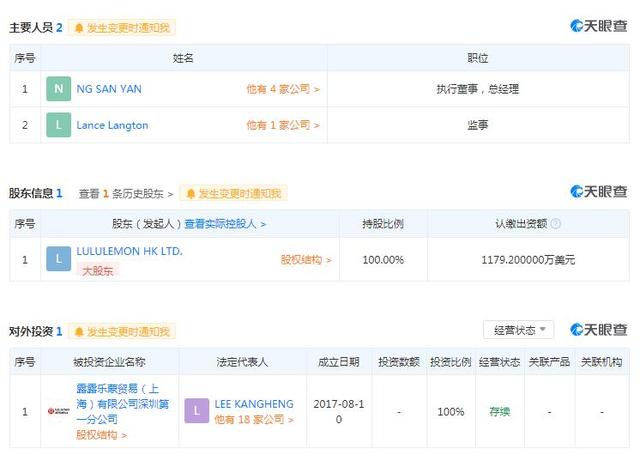Click the 股东信息 section heading
The height and width of the screenshot is (473, 640).
point(31,193)
